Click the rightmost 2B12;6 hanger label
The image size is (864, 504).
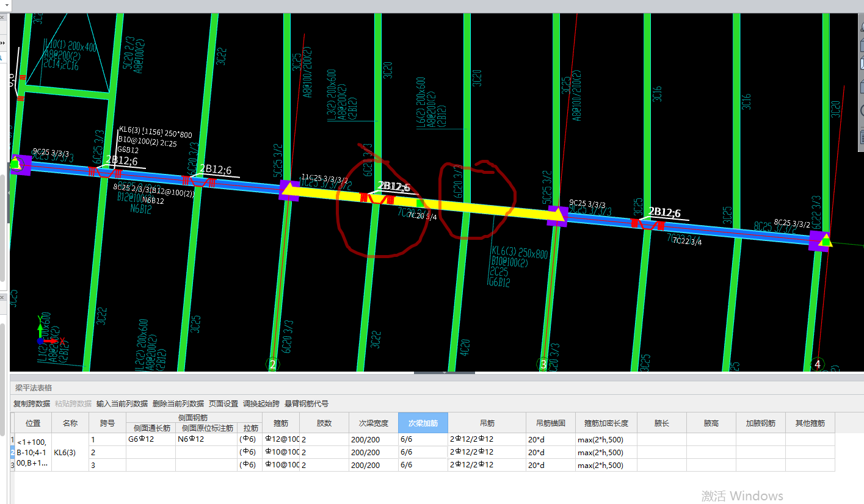(x=664, y=212)
